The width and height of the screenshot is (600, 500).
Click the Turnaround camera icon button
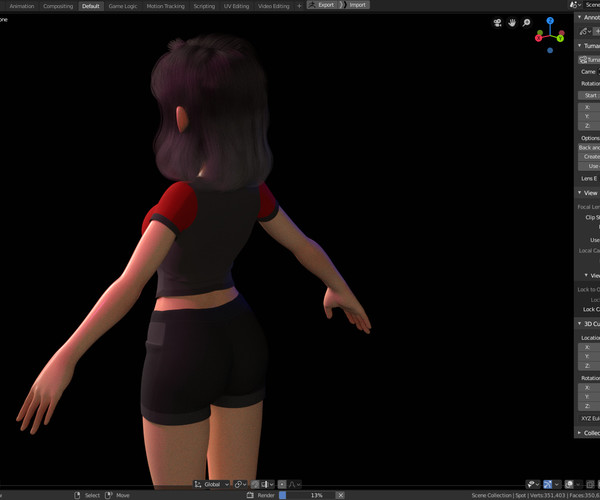583,60
